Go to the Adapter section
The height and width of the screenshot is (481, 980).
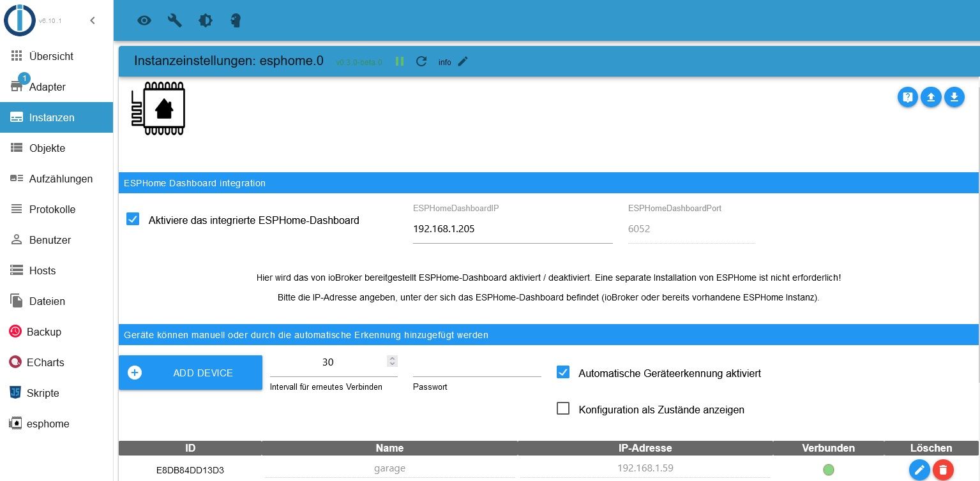coord(56,87)
